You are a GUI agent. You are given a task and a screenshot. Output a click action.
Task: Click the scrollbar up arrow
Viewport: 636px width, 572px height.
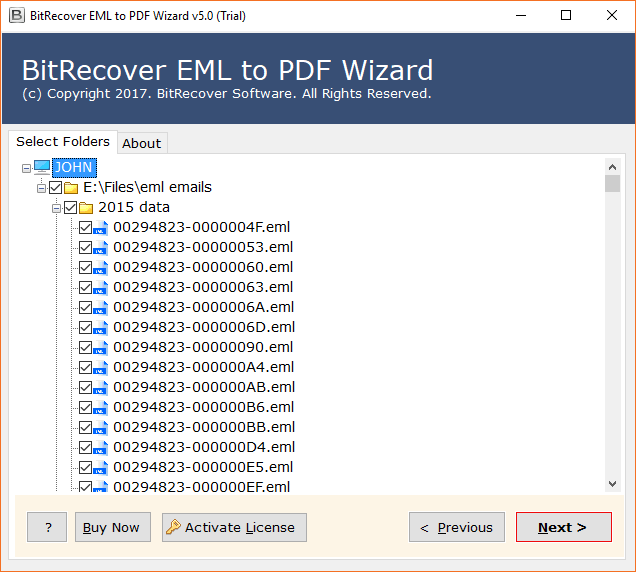click(x=612, y=167)
